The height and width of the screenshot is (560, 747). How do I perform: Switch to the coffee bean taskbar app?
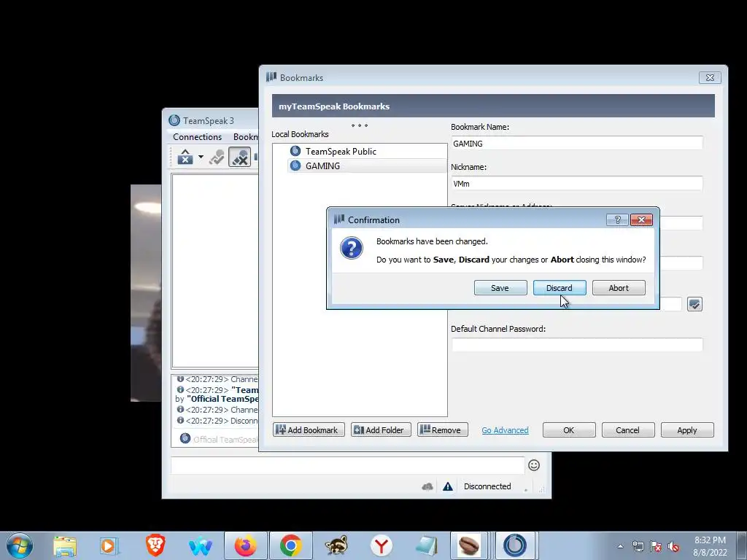click(x=469, y=545)
